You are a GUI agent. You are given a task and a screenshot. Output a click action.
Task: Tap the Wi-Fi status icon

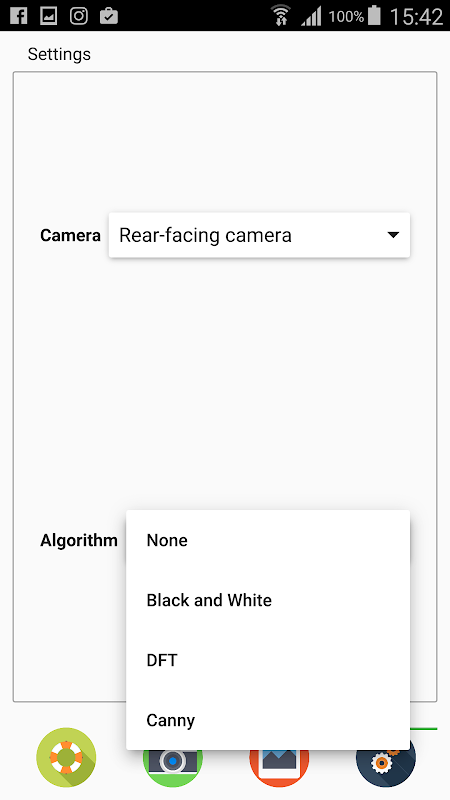coord(281,15)
